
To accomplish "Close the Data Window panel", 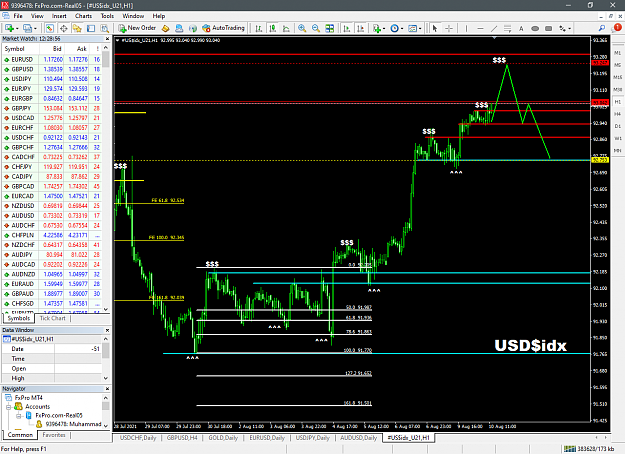I will pos(107,330).
